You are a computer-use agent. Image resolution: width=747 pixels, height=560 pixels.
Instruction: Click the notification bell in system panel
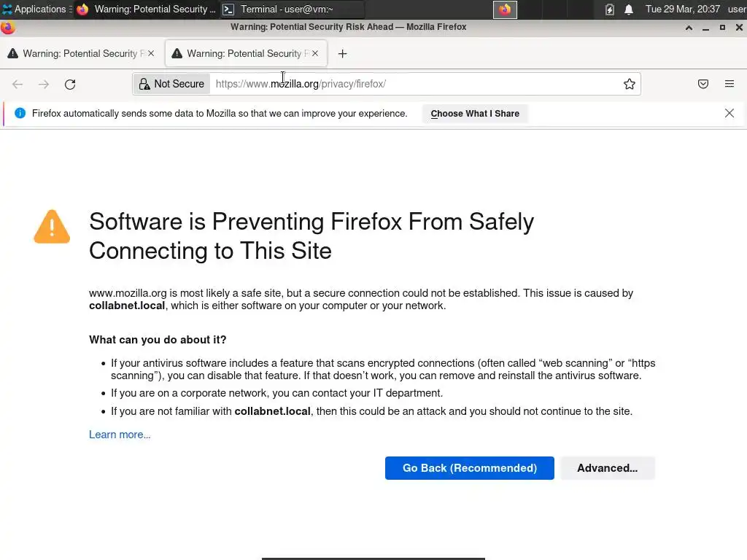coord(628,9)
